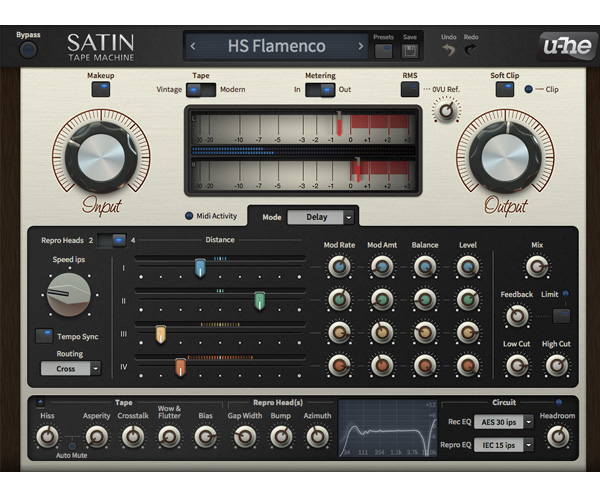
Task: Click the large Output knob
Action: [x=505, y=157]
